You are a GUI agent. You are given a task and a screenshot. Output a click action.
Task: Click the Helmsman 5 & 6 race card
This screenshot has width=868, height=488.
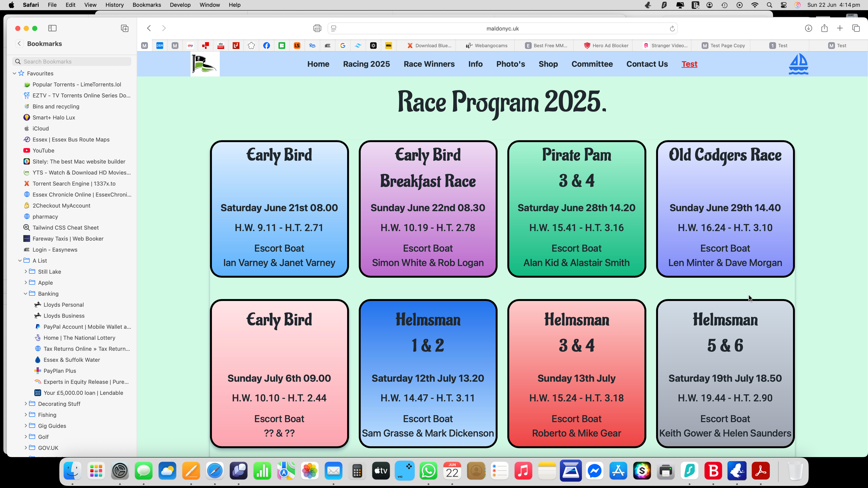[x=725, y=373]
